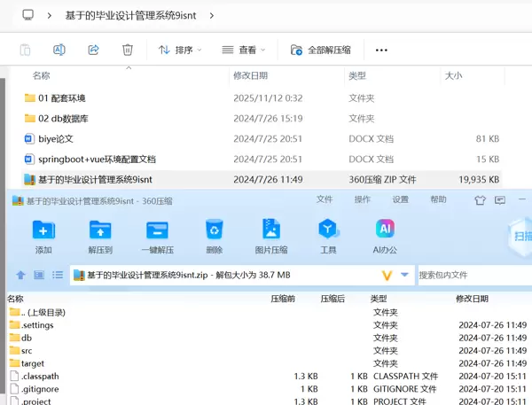Click the 解压到 (Extract to) icon
Viewport: 532px width, 405px height.
[100, 231]
